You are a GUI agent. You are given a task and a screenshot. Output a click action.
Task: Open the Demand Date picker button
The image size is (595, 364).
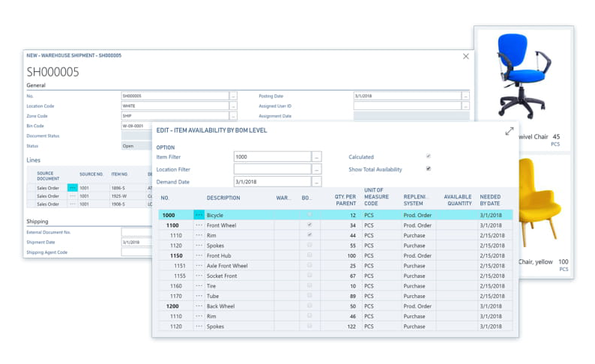[x=316, y=182]
